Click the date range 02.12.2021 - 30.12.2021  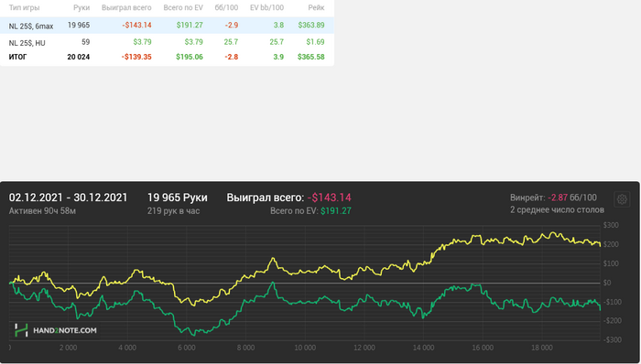point(69,198)
